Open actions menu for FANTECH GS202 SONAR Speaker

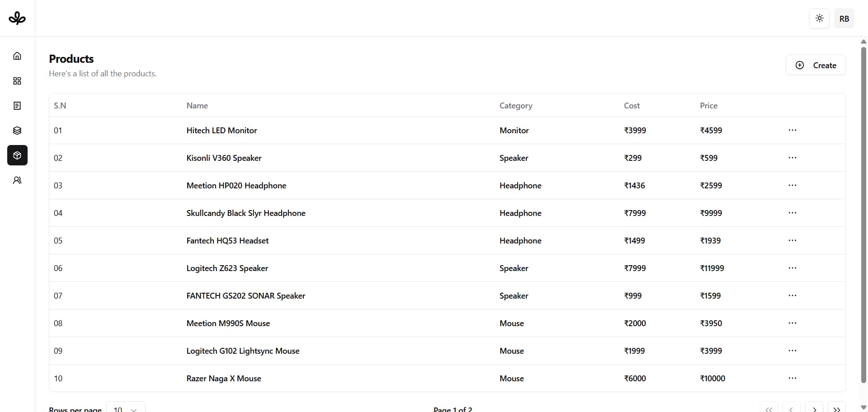[793, 295]
